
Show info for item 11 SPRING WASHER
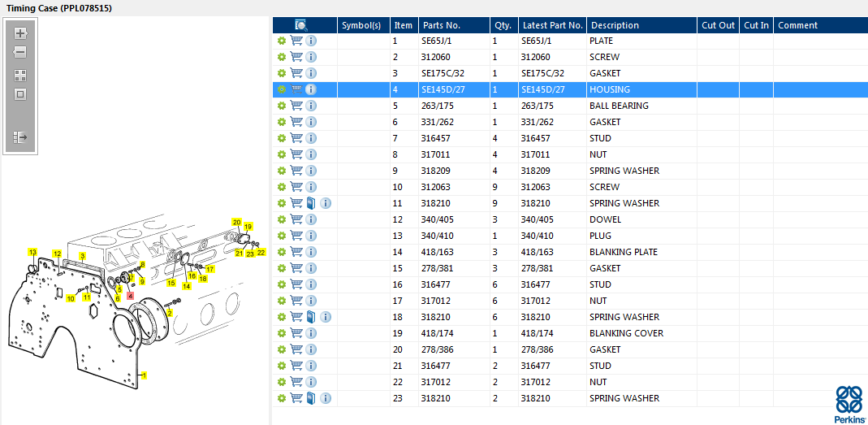(x=326, y=203)
